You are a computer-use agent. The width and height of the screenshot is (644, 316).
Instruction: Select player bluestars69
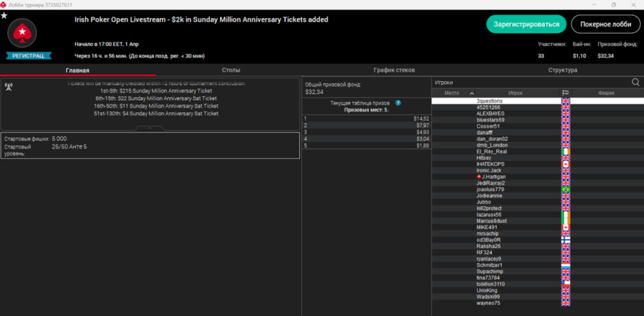tap(490, 120)
